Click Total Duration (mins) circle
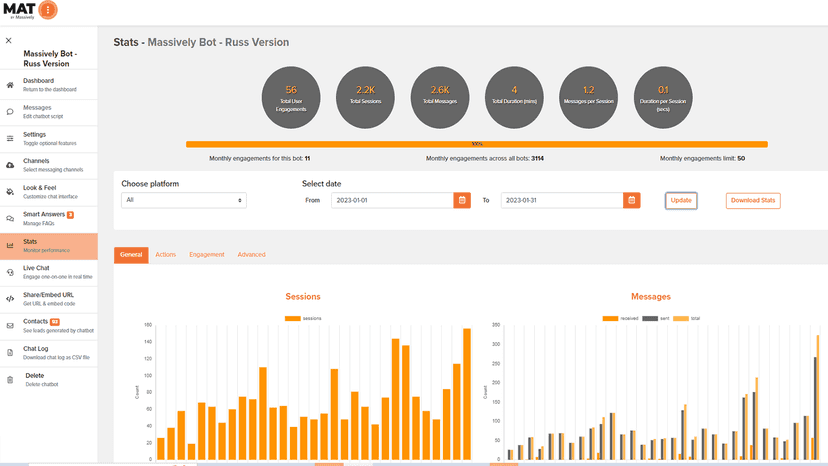Viewport: 828px width, 466px height. coord(514,97)
